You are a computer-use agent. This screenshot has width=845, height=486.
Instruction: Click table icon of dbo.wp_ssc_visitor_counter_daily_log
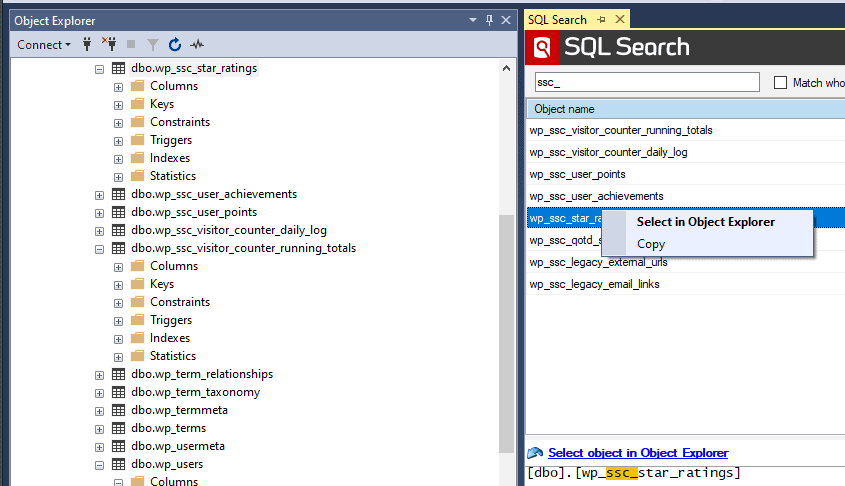[x=119, y=230]
